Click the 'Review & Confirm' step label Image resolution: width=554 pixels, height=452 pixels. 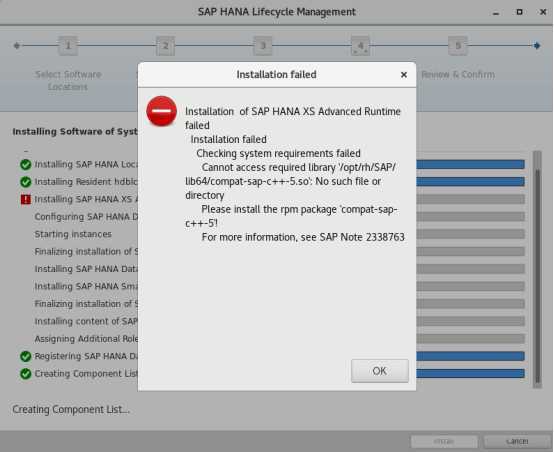click(458, 75)
